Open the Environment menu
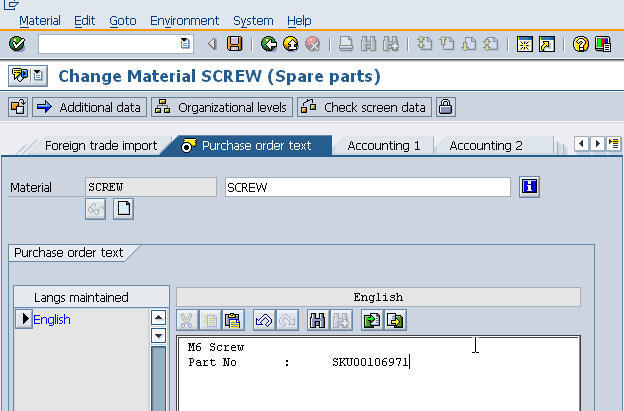The image size is (624, 411). click(x=184, y=20)
